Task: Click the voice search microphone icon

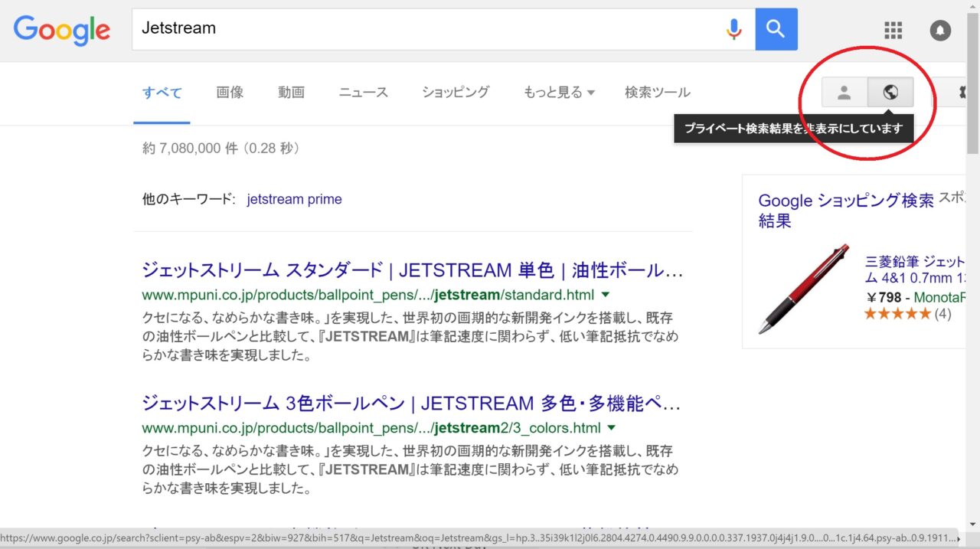Action: point(733,29)
